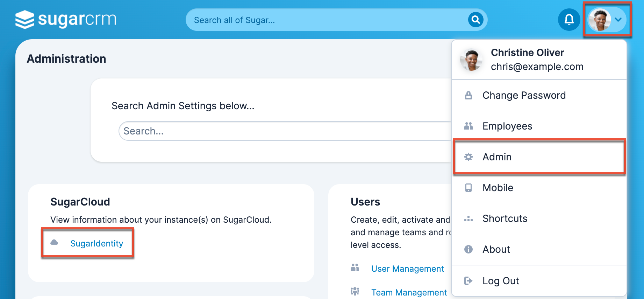
Task: Click the email chris@example.com
Action: click(x=537, y=67)
